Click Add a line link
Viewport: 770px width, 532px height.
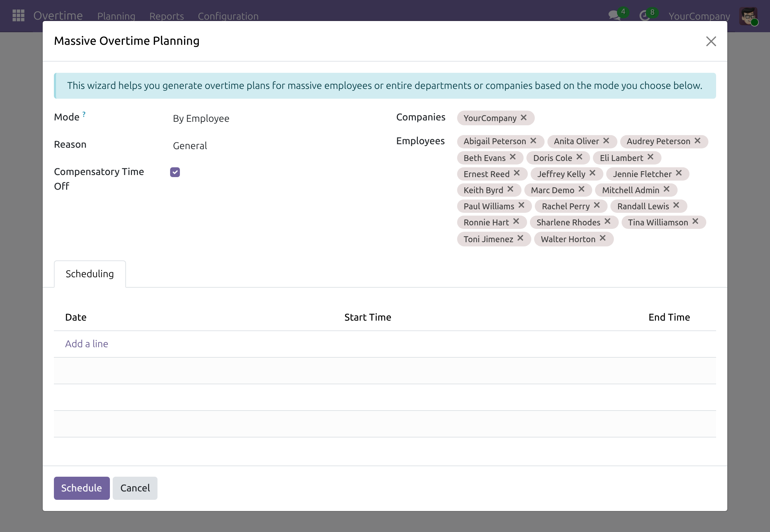[86, 344]
